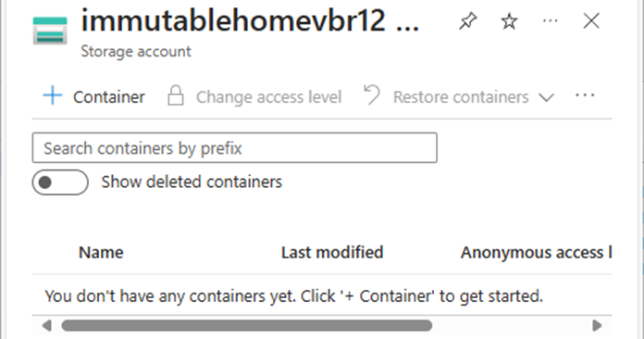Screen dimensions: 644x339
Task: Click the Restore containers undo icon
Action: coord(372,95)
